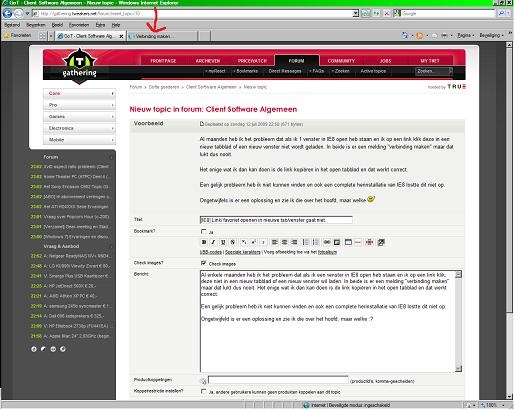Open the Beeld menu
This screenshot has height=410, width=514.
(x=57, y=25)
